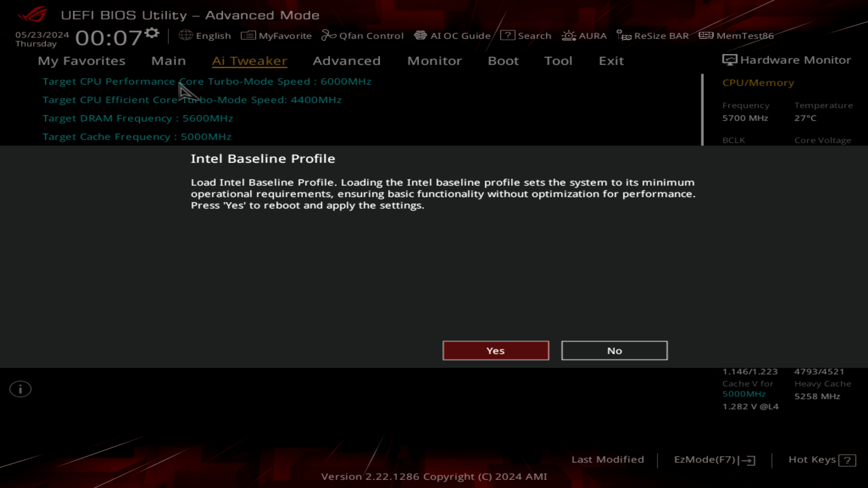View Last Modified settings
Screen dimensions: 868x488
(608, 460)
